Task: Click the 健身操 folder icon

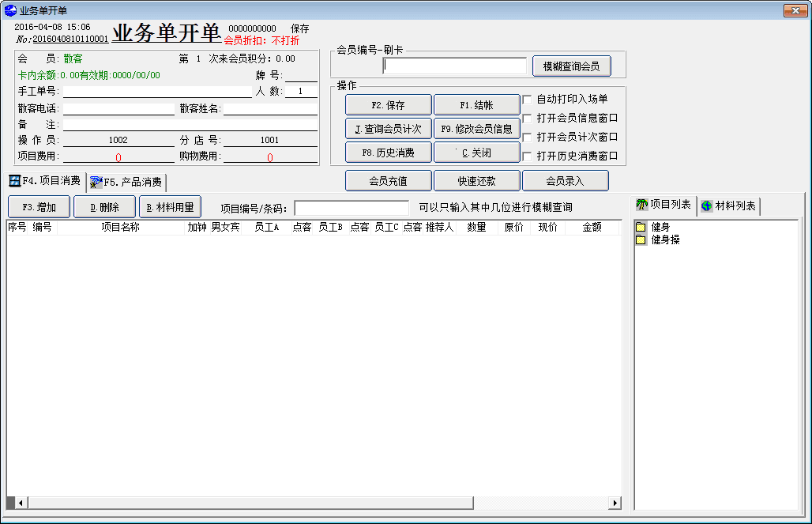Action: click(641, 239)
